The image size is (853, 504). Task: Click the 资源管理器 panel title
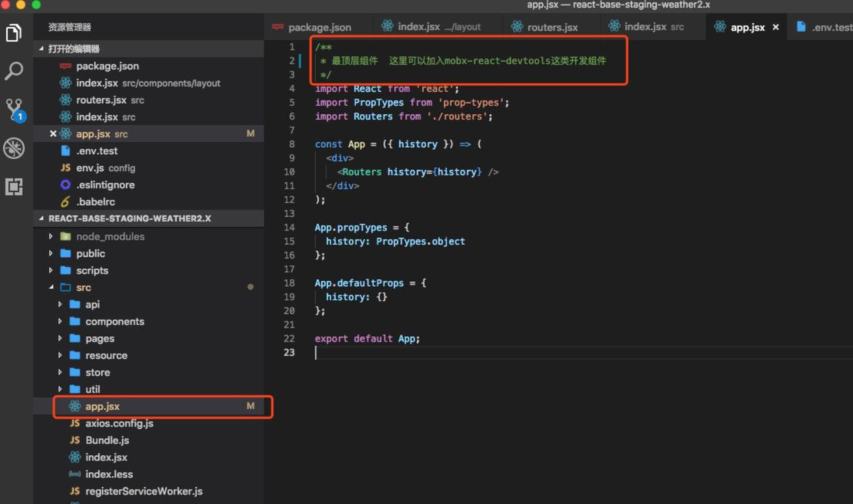point(69,28)
